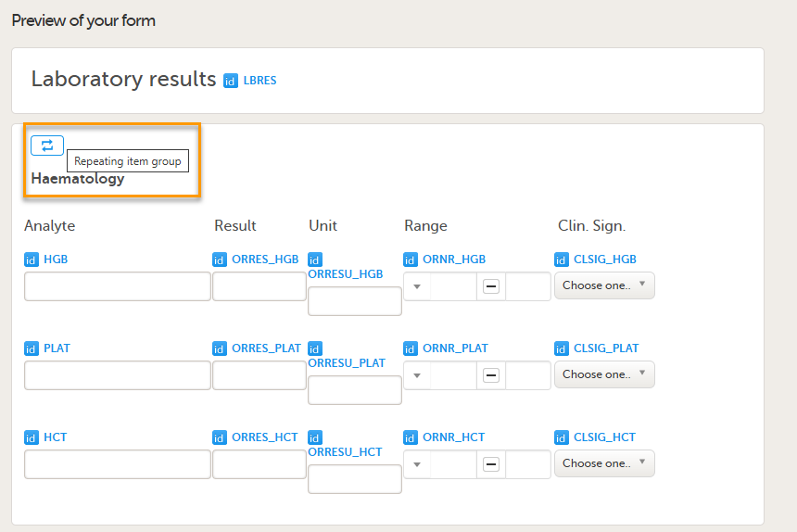Click the id icon above ORRESU_HCT
The width and height of the screenshot is (797, 532).
pos(314,437)
